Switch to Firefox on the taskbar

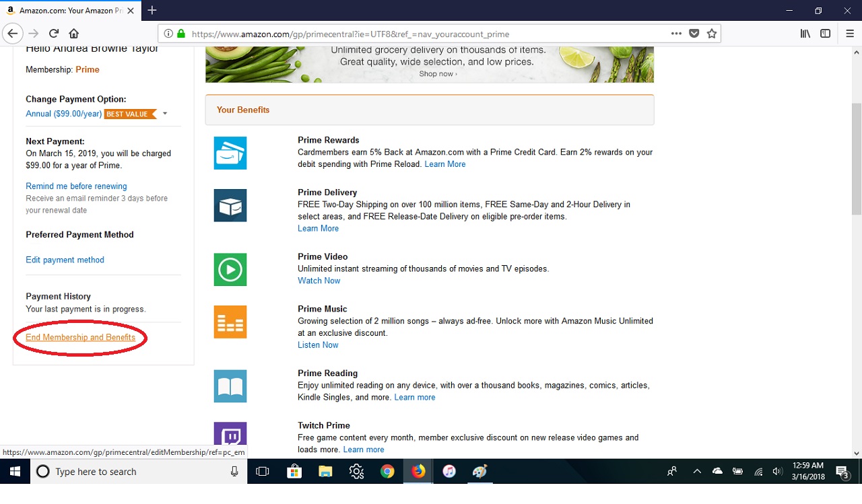(418, 472)
